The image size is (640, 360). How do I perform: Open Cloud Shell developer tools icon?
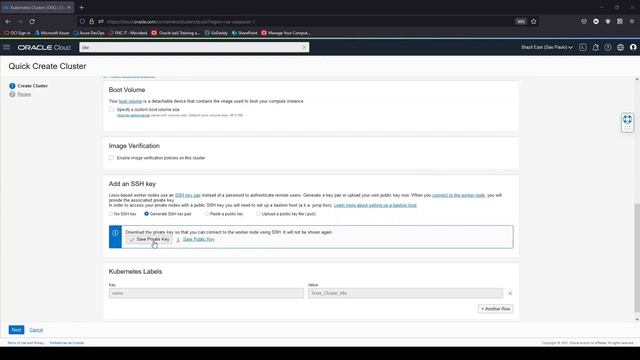pos(583,47)
